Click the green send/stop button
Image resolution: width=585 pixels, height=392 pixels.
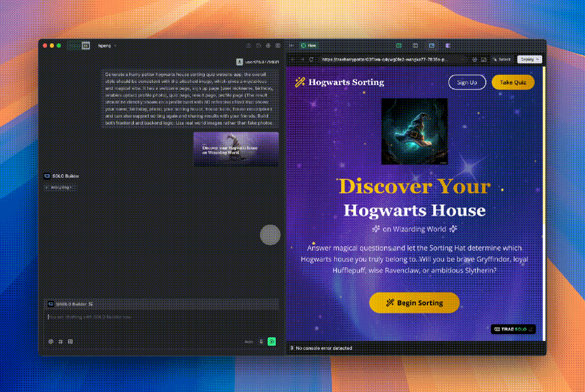tap(271, 341)
